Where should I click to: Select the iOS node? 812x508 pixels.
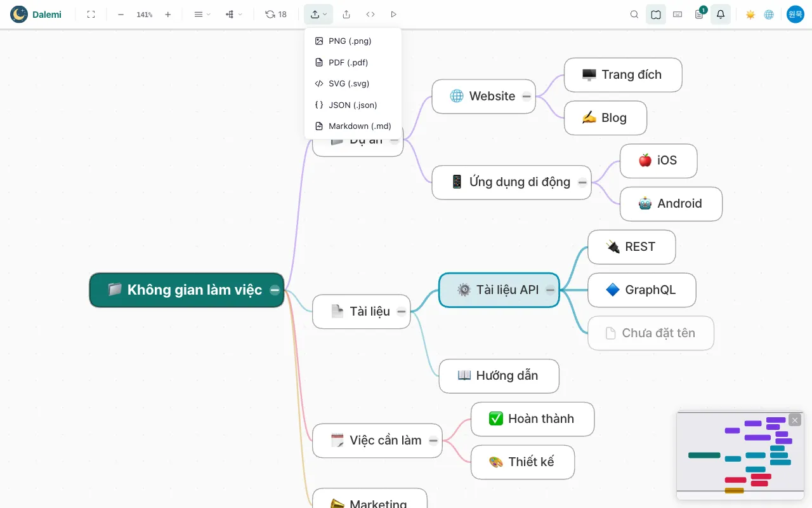[658, 161]
